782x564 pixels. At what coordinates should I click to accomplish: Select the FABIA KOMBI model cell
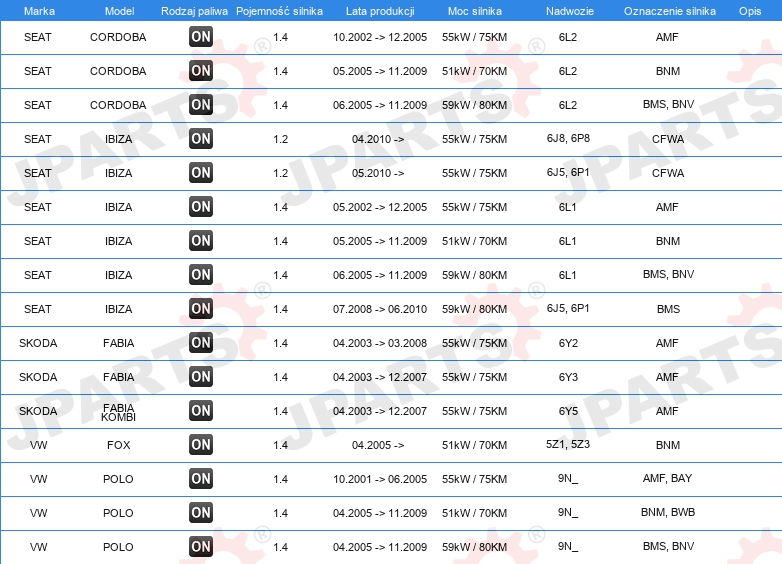pos(119,412)
